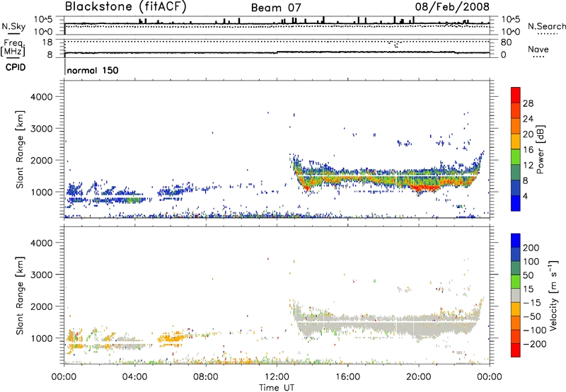Click the "80" Nave axis tick label
The height and width of the screenshot is (392, 566).
(x=506, y=42)
